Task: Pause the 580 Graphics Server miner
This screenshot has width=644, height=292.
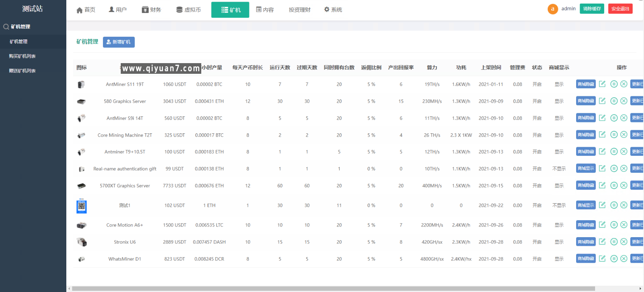Action: [614, 101]
